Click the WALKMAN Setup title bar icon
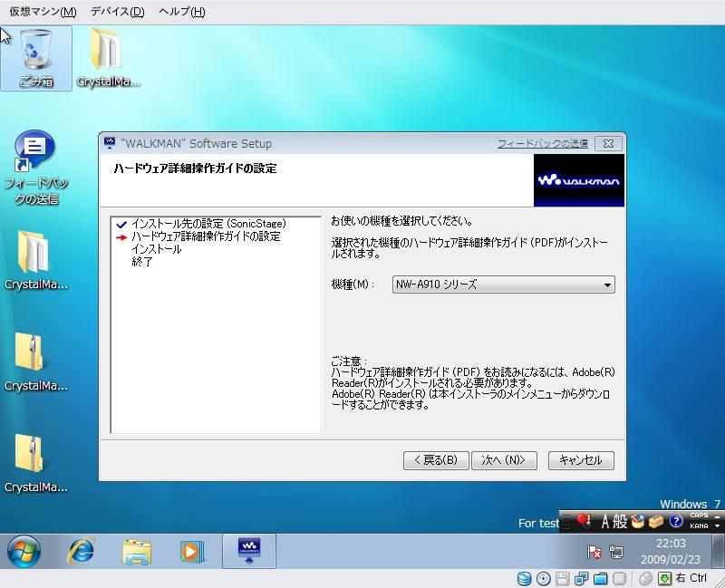 click(110, 143)
